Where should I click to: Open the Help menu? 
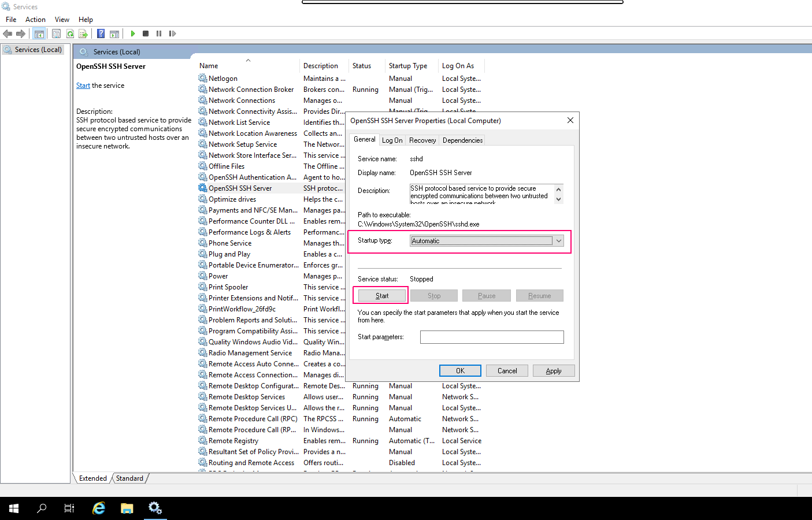[86, 20]
